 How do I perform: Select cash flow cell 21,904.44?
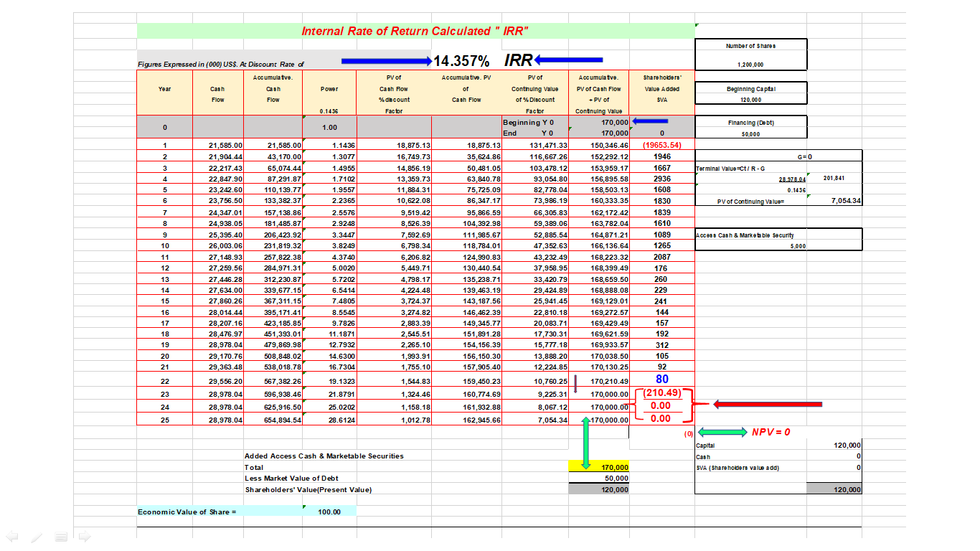click(x=225, y=156)
